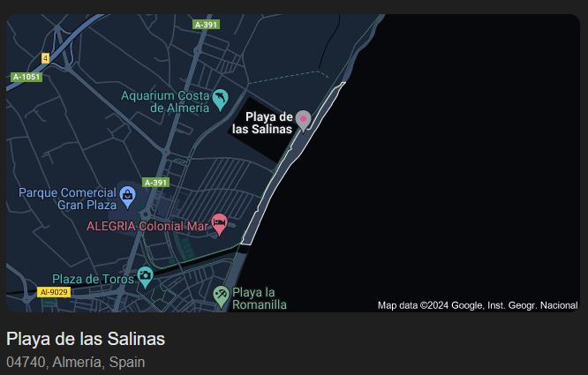Click the Plaza de Toros text label

(x=93, y=279)
